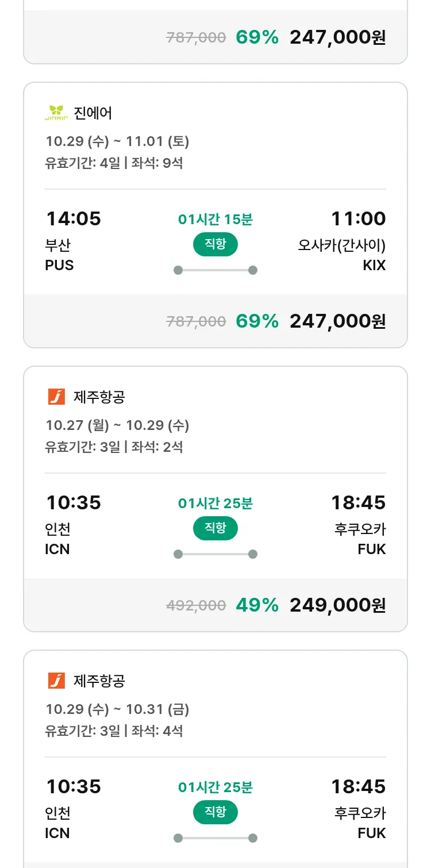Click the 14:05 Busan departure time

74,219
